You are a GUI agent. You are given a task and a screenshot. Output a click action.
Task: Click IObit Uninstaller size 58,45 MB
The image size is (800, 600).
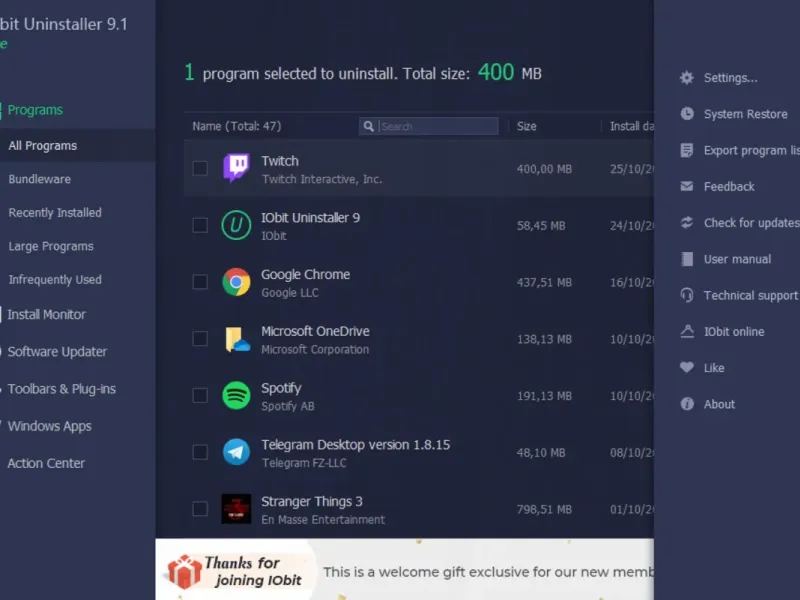[x=541, y=226]
